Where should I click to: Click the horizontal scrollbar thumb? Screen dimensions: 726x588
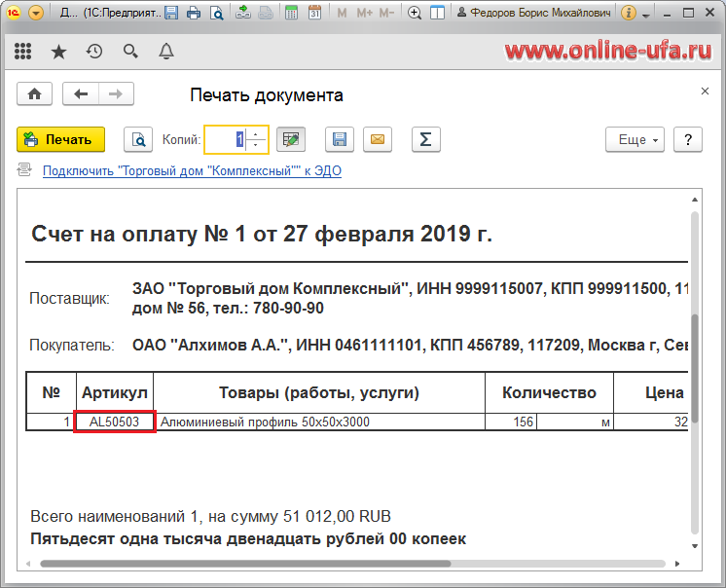245,564
